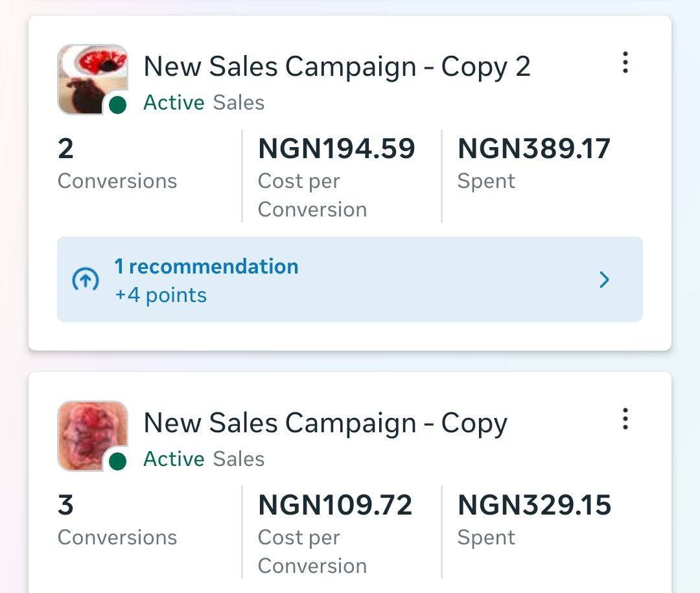Image resolution: width=700 pixels, height=593 pixels.
Task: Open Copy 2 campaign thumbnail image
Action: pos(93,79)
